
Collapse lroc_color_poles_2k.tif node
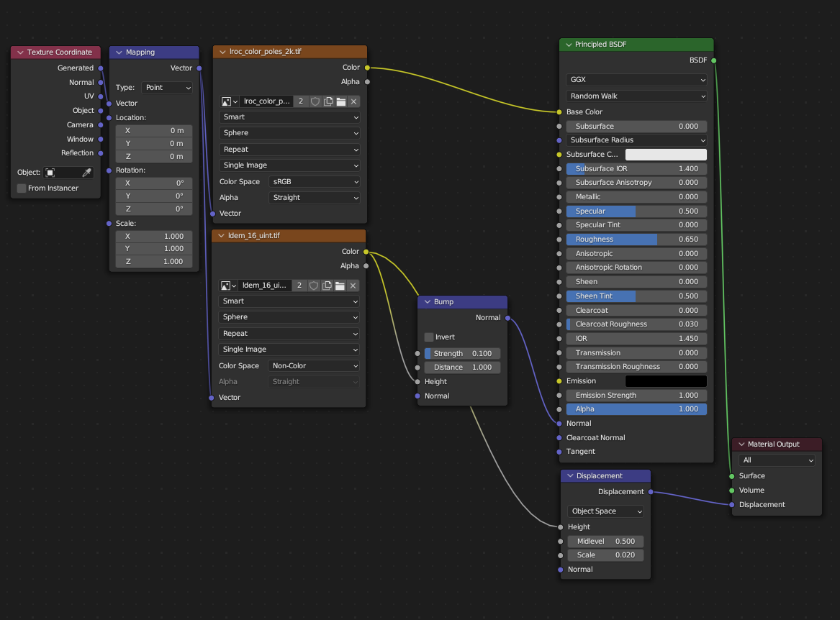click(x=222, y=51)
